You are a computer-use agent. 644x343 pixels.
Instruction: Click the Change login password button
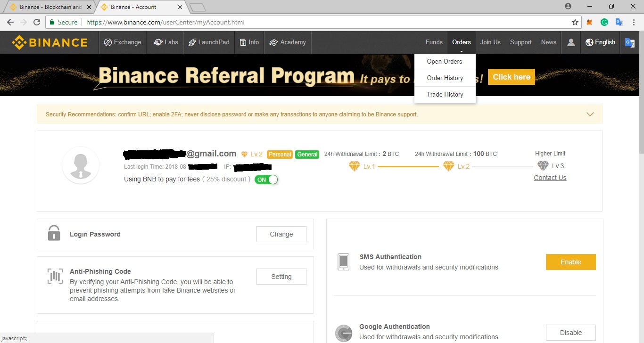point(281,234)
